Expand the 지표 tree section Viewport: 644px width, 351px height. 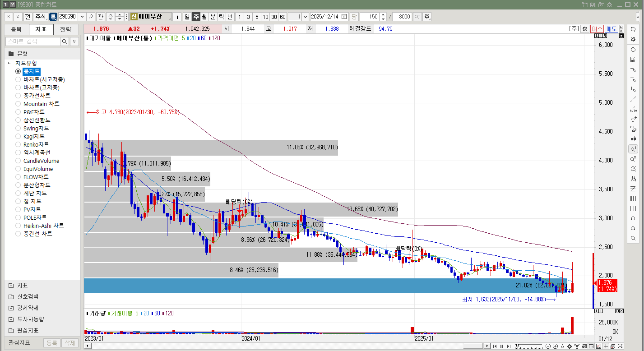pos(11,286)
